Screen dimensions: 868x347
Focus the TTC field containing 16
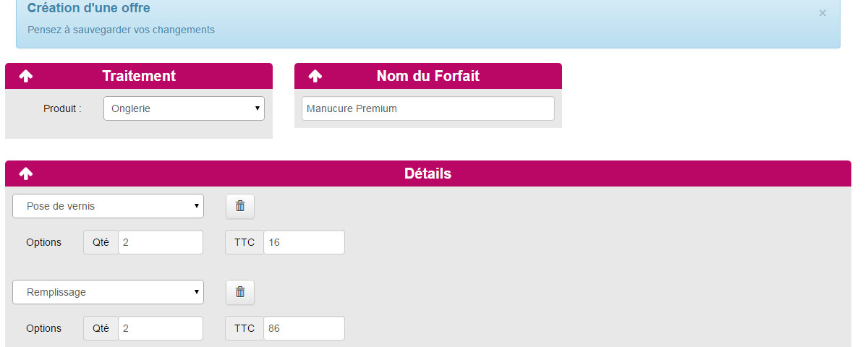[x=304, y=242]
